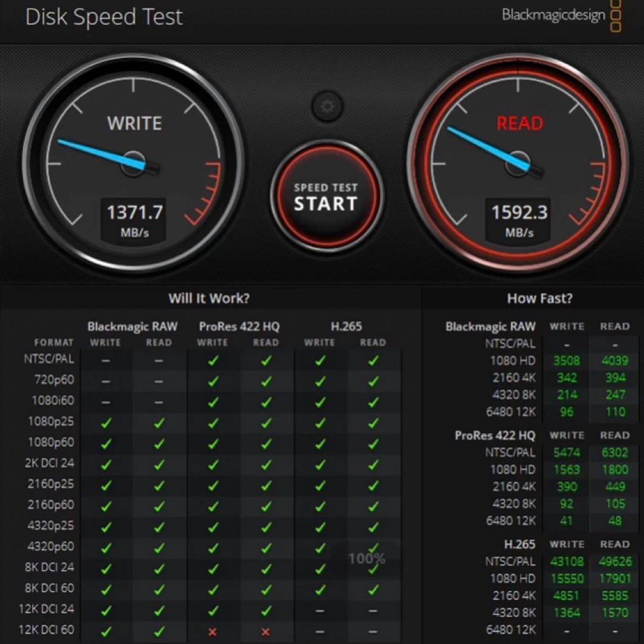Screen dimensions: 644x644
Task: Click the H.265 NTSC/PAL write value 43108
Action: pyautogui.click(x=566, y=562)
